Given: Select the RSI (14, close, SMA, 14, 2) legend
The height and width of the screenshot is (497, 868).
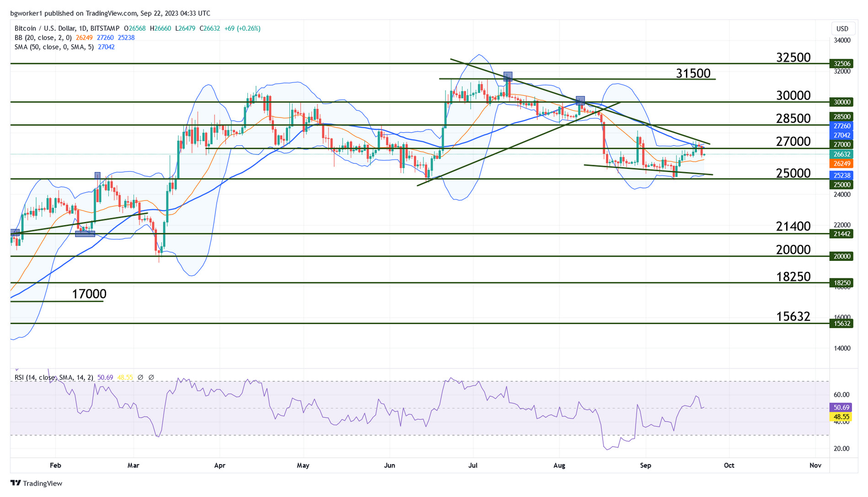Looking at the screenshot, I should pos(54,378).
